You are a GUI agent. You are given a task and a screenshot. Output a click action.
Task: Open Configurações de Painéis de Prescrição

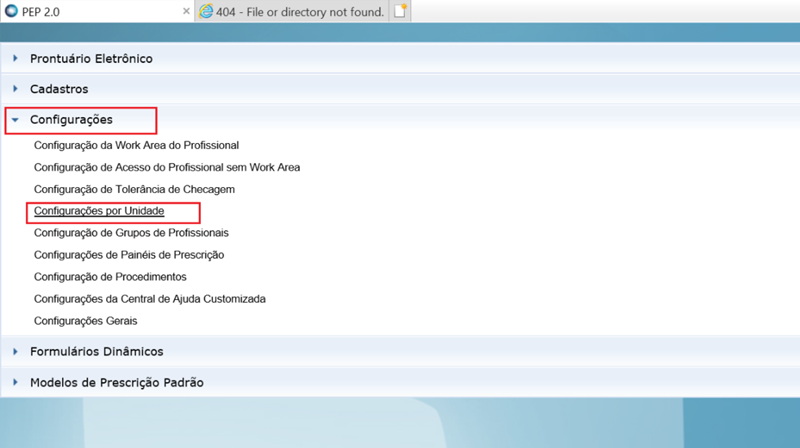click(129, 255)
